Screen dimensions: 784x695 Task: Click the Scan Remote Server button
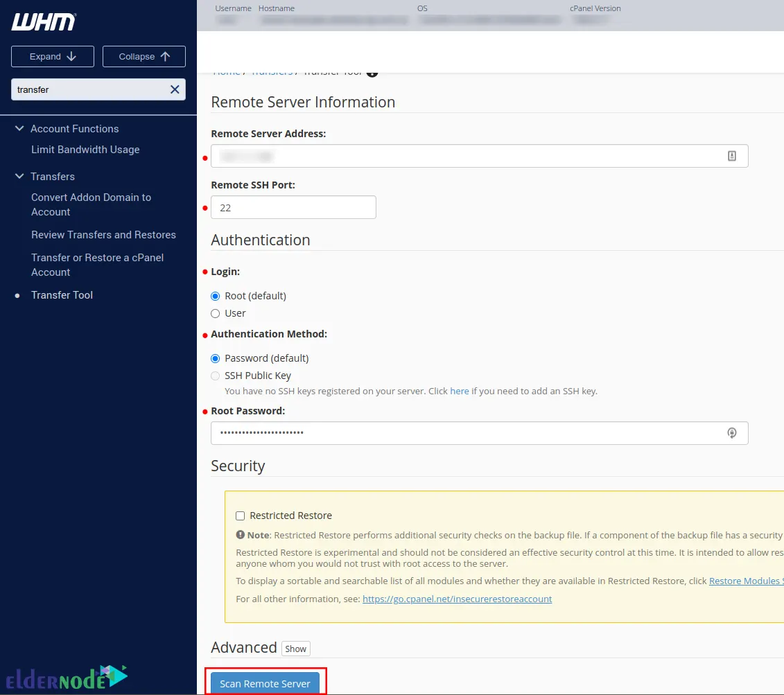pos(265,683)
